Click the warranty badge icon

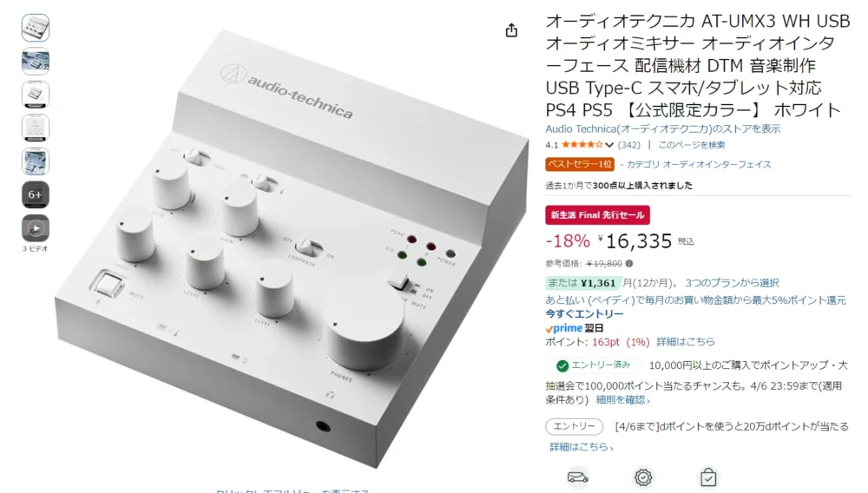click(643, 477)
